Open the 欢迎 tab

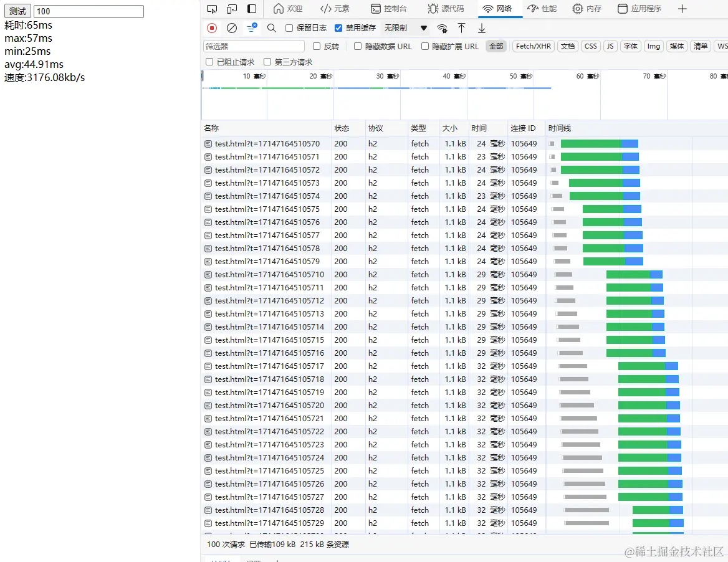coord(288,9)
